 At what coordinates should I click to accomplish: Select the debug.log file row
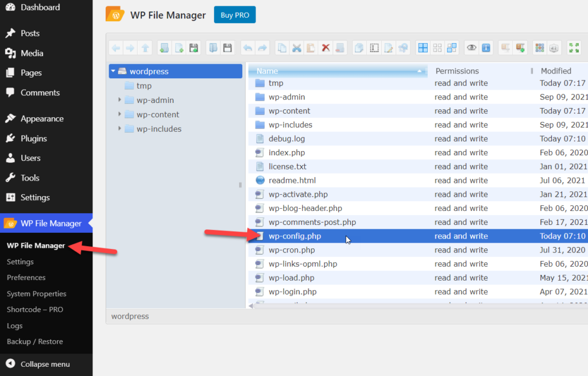(x=418, y=139)
